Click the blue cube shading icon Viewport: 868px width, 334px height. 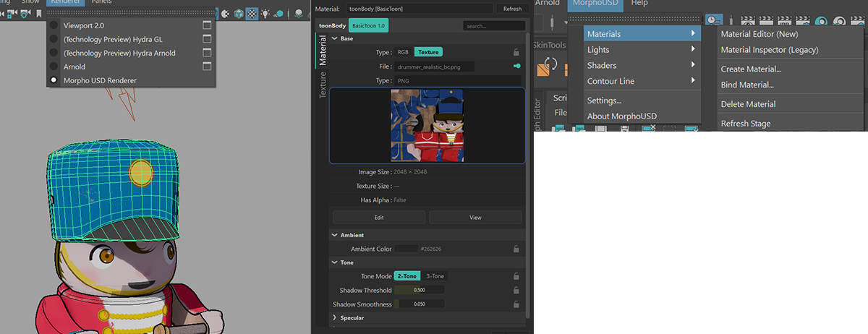click(239, 14)
